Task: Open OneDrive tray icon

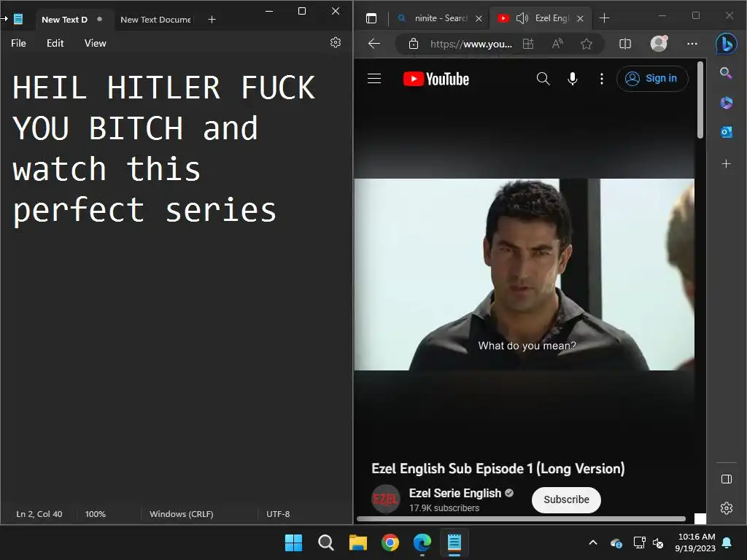Action: click(616, 542)
